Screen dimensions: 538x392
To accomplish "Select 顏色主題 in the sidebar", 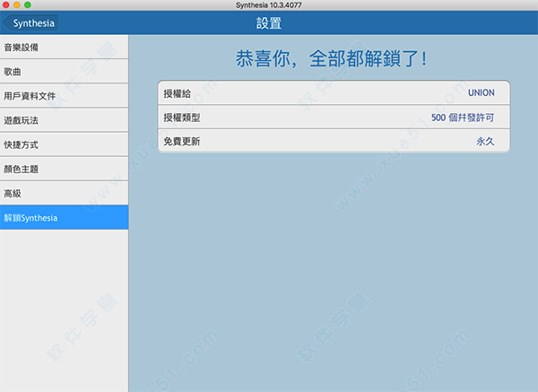I will [65, 169].
